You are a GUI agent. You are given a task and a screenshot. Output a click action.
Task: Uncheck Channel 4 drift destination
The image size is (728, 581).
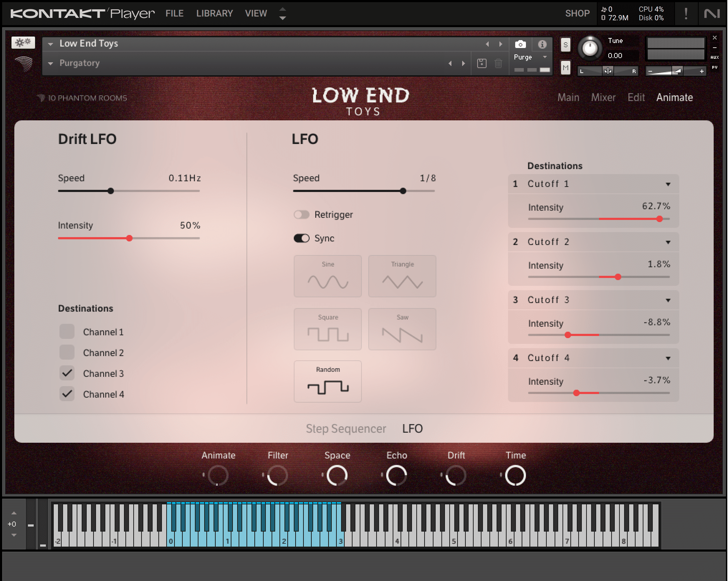point(67,394)
